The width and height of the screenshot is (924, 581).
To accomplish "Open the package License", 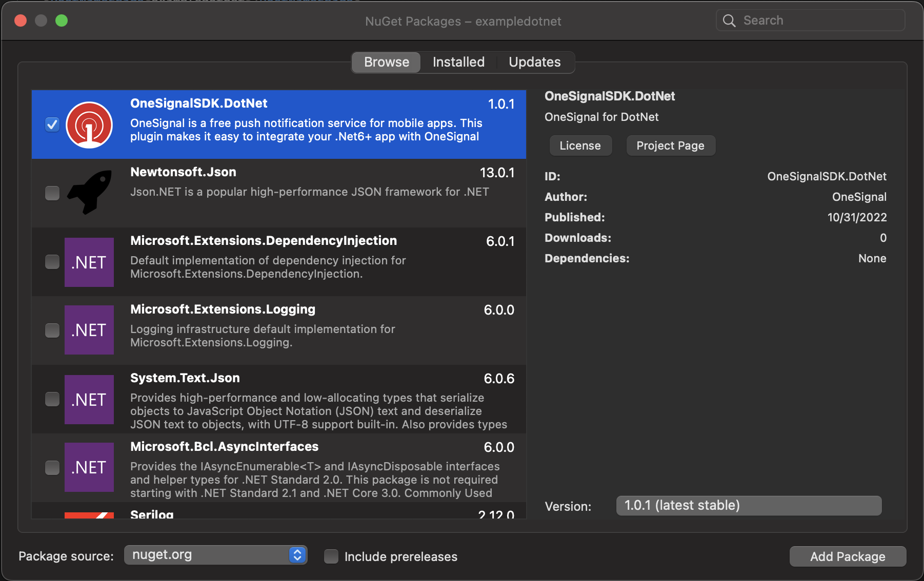I will tap(580, 146).
